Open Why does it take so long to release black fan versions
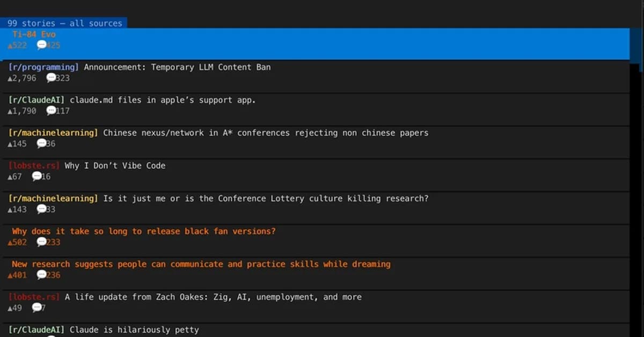The width and height of the screenshot is (644, 337). coord(144,231)
